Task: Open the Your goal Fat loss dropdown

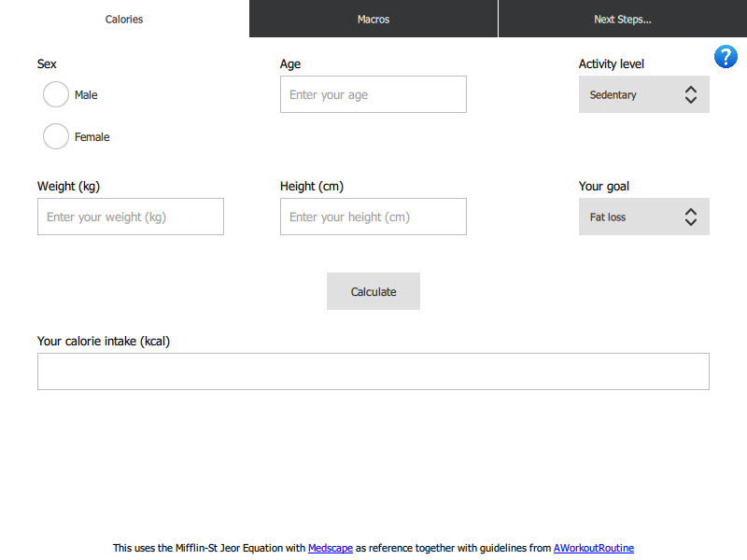Action: (x=643, y=217)
